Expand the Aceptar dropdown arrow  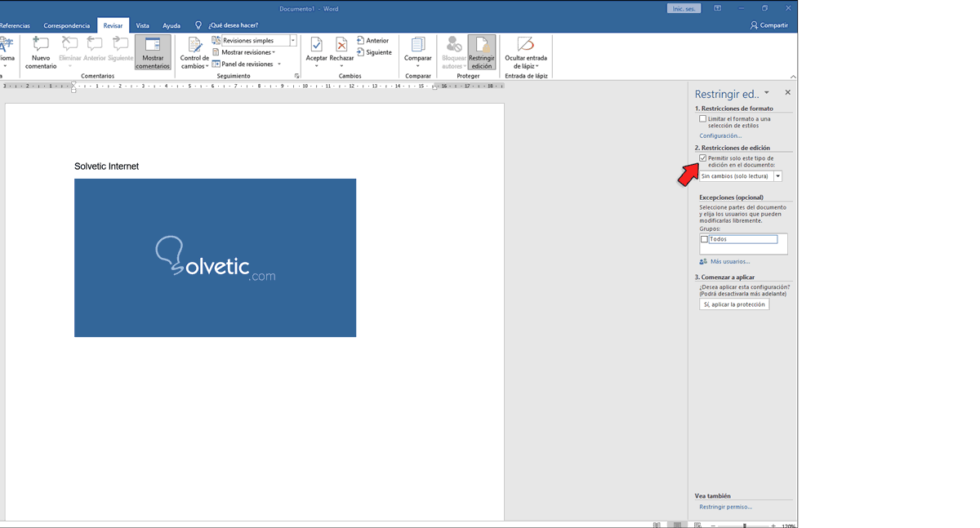pos(316,66)
